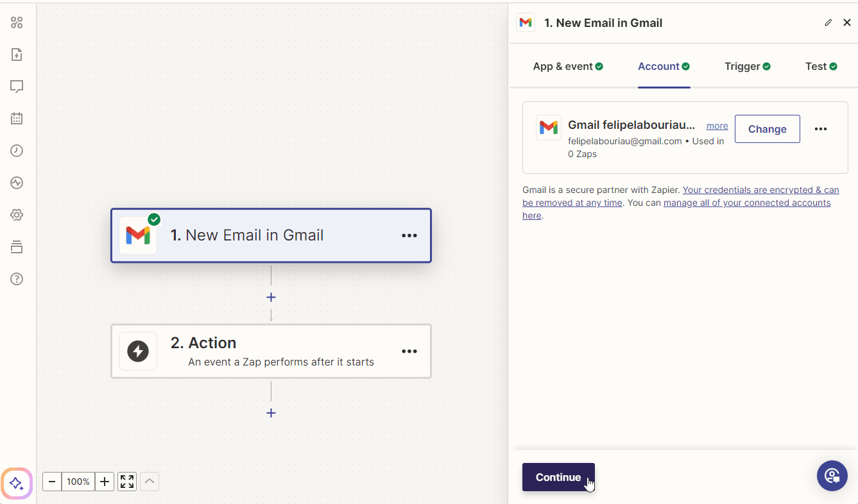
Task: Open the help question mark icon
Action: [x=17, y=279]
